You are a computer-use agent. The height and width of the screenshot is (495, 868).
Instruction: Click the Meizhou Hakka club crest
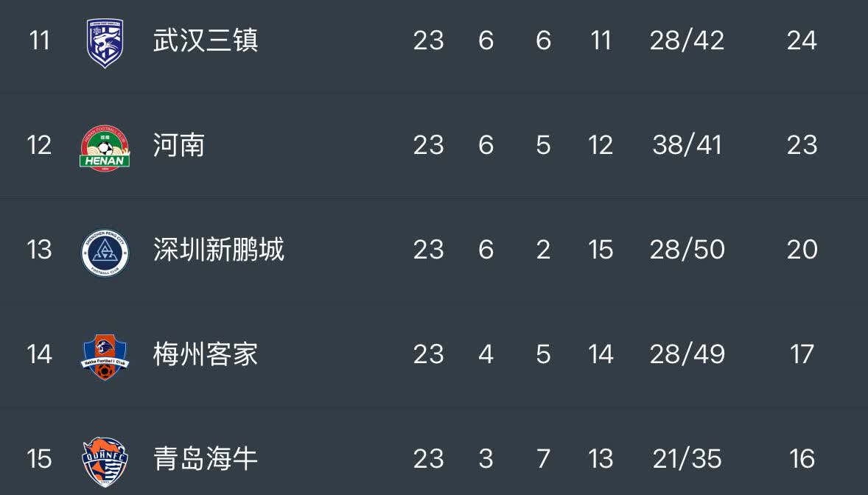point(105,356)
